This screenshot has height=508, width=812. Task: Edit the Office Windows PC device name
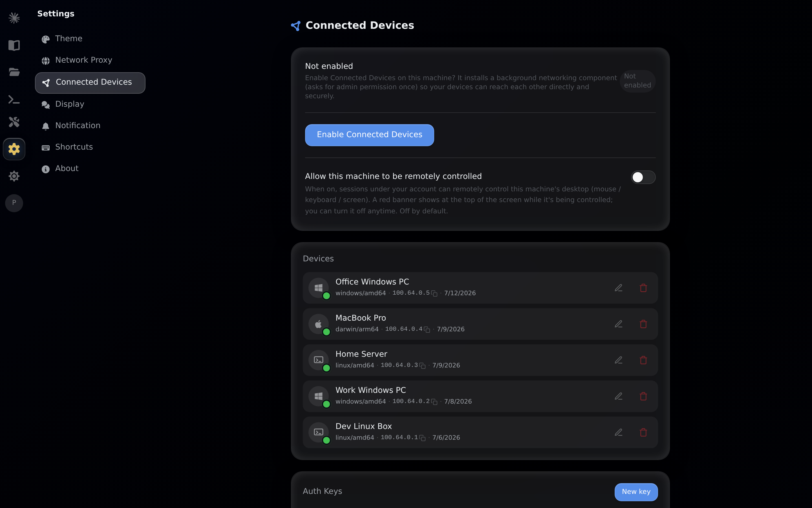click(618, 288)
